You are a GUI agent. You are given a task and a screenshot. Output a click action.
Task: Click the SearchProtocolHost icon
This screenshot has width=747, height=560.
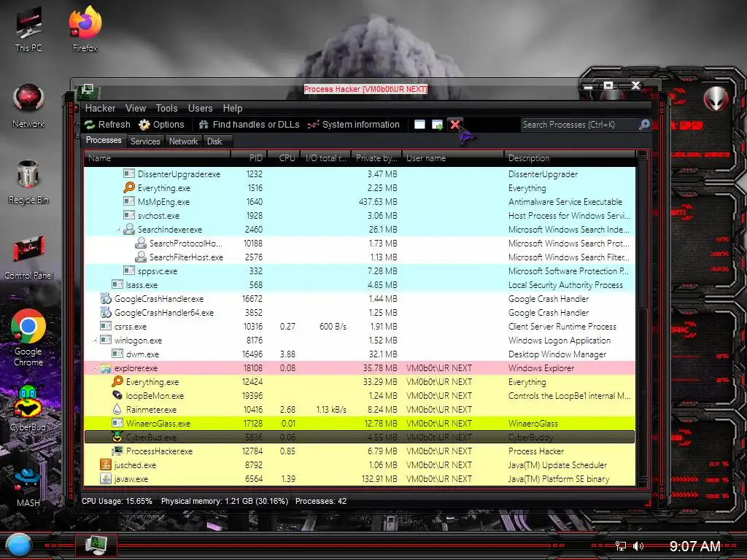coord(141,244)
